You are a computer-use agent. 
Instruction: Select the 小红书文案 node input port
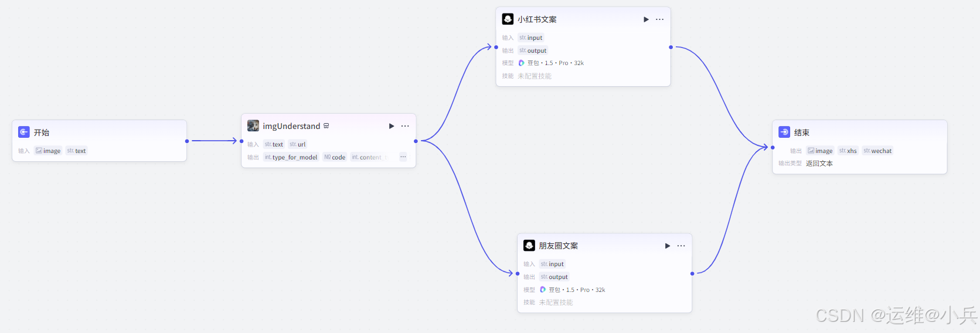coord(496,47)
